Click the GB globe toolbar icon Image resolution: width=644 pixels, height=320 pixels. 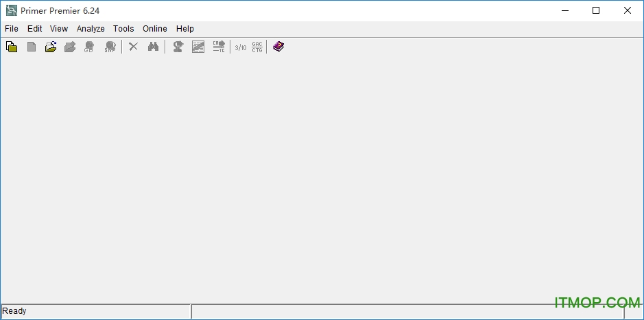(x=89, y=47)
